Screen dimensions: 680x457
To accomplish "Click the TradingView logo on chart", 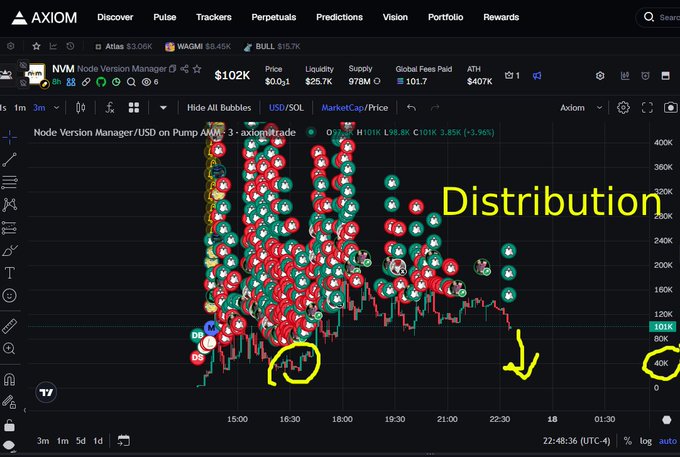I will (46, 392).
